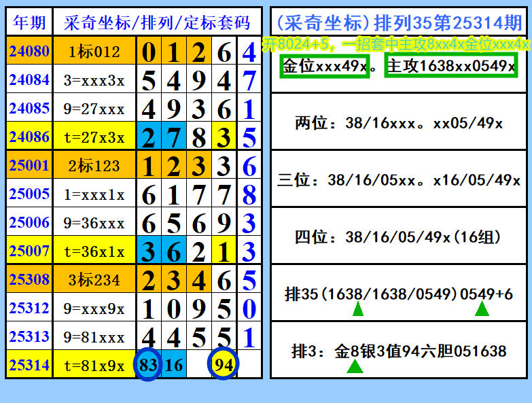Select the 9=36xxx formula cell
Image resolution: width=532 pixels, height=403 pixels.
(94, 222)
